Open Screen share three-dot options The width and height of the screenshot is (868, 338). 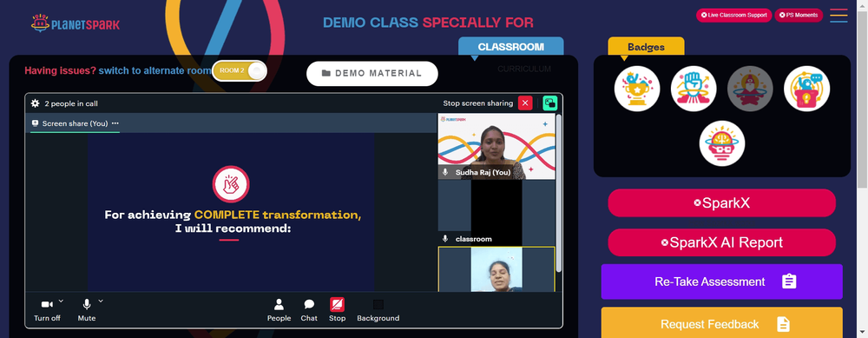[115, 123]
